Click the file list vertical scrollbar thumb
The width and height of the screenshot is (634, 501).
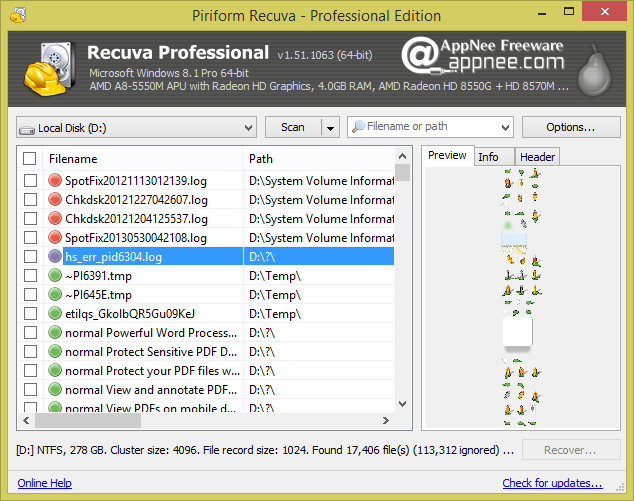point(403,172)
